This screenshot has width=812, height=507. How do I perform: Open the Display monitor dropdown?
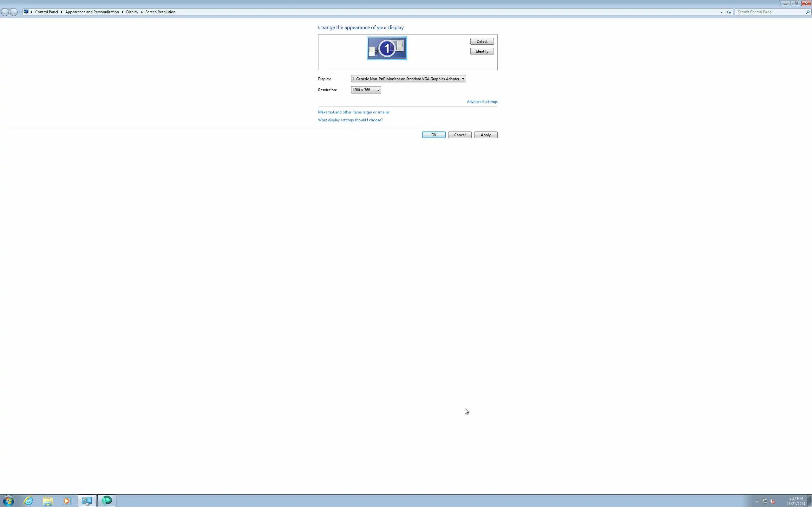click(x=408, y=79)
